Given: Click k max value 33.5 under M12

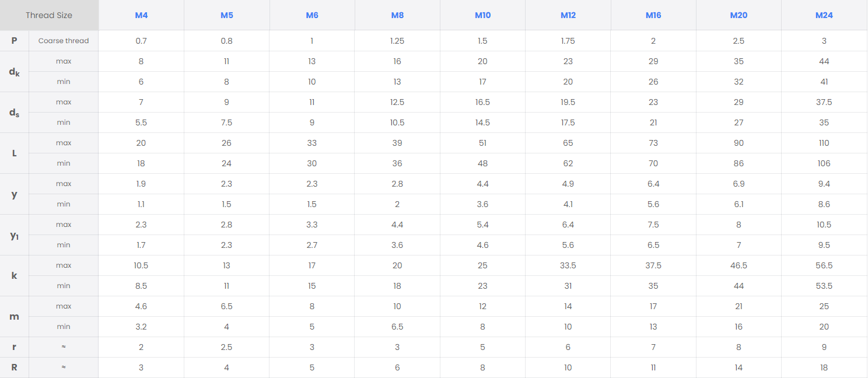Looking at the screenshot, I should [x=568, y=265].
